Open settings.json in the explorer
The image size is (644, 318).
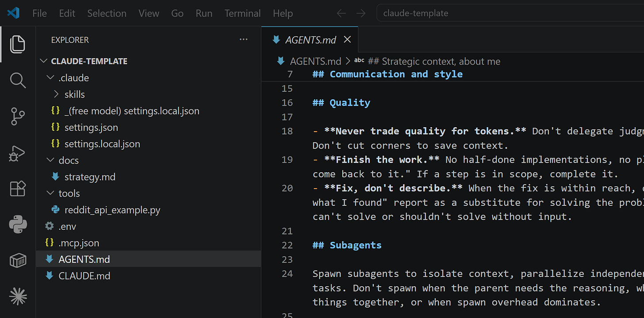tap(91, 127)
